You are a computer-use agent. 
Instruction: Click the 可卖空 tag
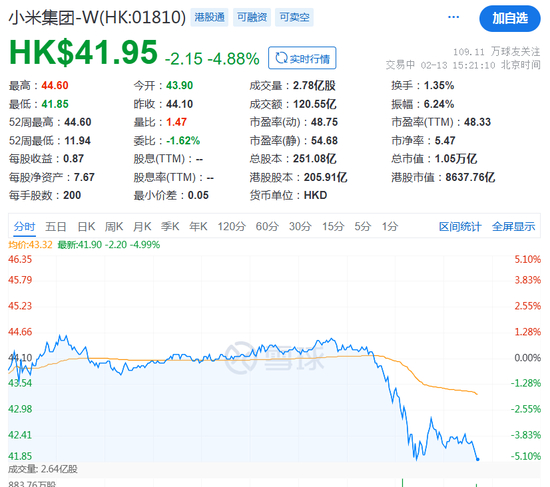click(x=294, y=17)
